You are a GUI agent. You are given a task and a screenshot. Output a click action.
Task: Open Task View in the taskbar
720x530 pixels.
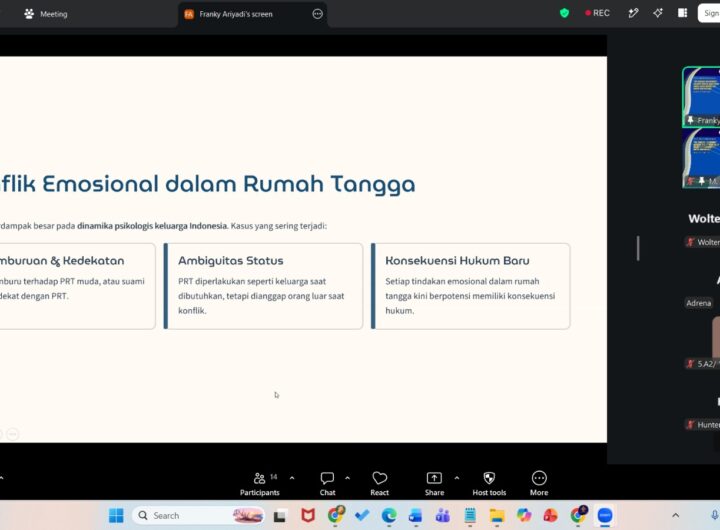280,516
